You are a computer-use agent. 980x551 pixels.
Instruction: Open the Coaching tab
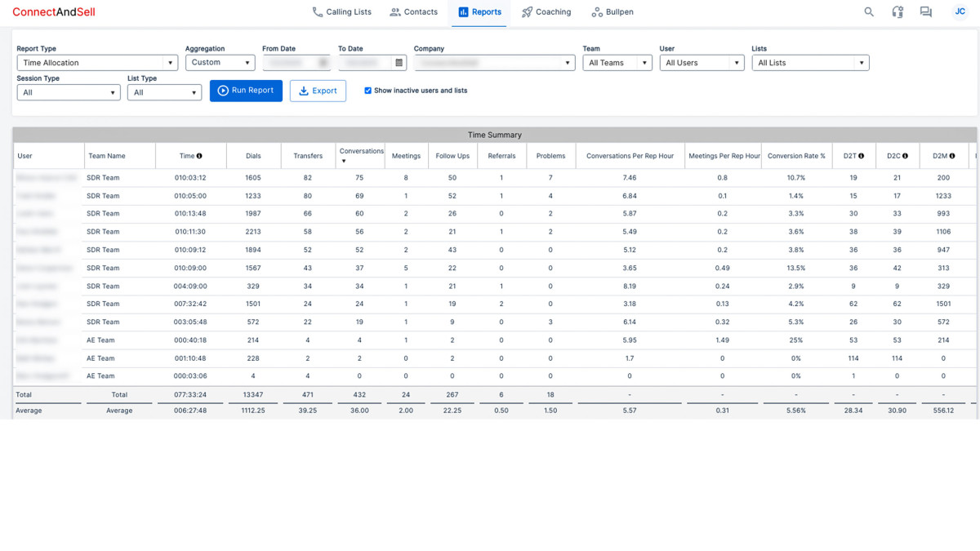pos(546,12)
